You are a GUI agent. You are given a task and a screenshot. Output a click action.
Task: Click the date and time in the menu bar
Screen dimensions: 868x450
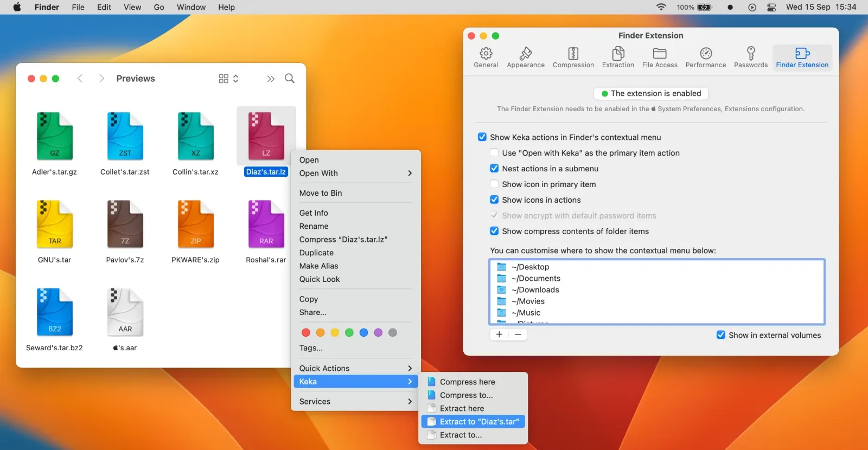[x=821, y=7]
